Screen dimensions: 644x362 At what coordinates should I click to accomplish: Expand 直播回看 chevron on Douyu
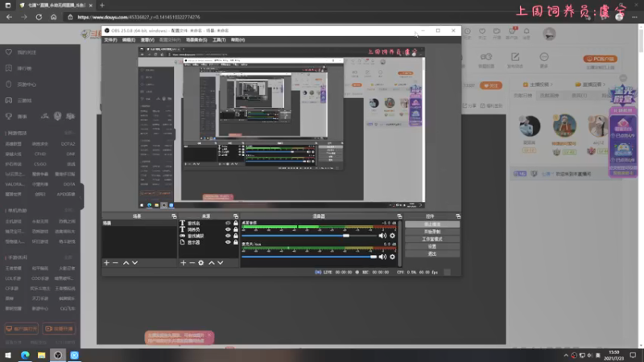coord(605,84)
